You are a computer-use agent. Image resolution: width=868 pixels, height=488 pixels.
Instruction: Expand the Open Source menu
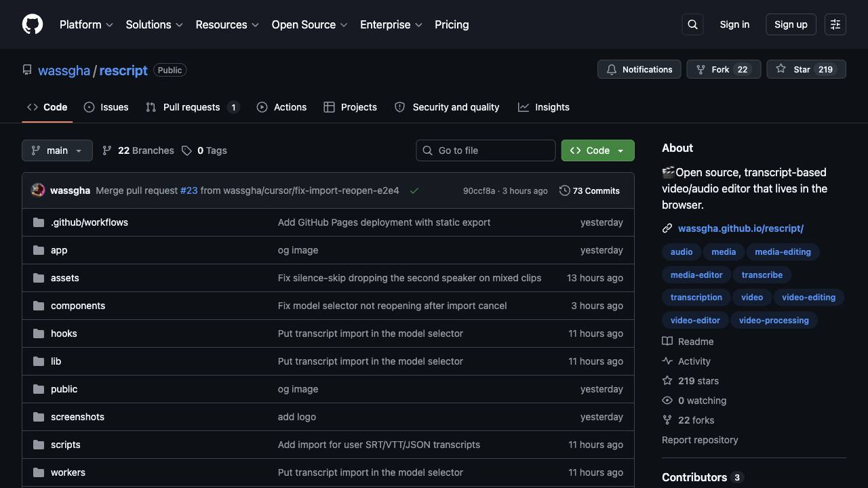(x=310, y=24)
